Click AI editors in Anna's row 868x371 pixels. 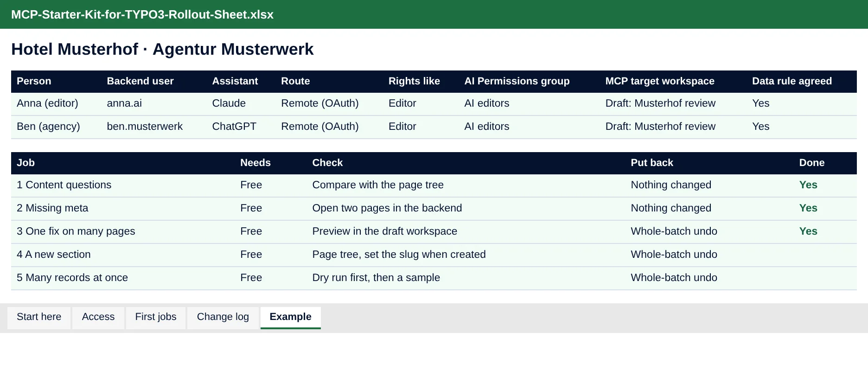[486, 103]
